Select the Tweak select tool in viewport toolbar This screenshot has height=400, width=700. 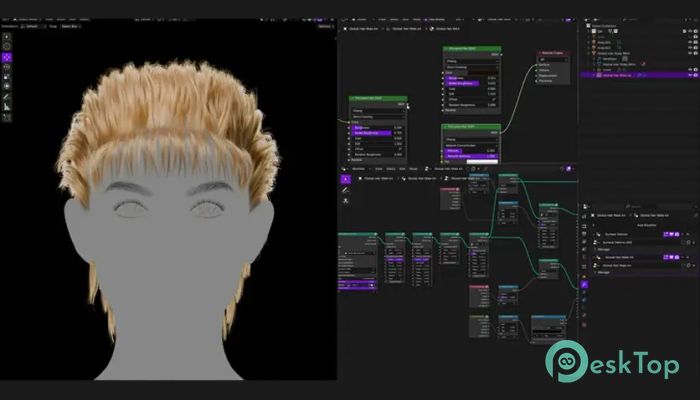tap(7, 37)
